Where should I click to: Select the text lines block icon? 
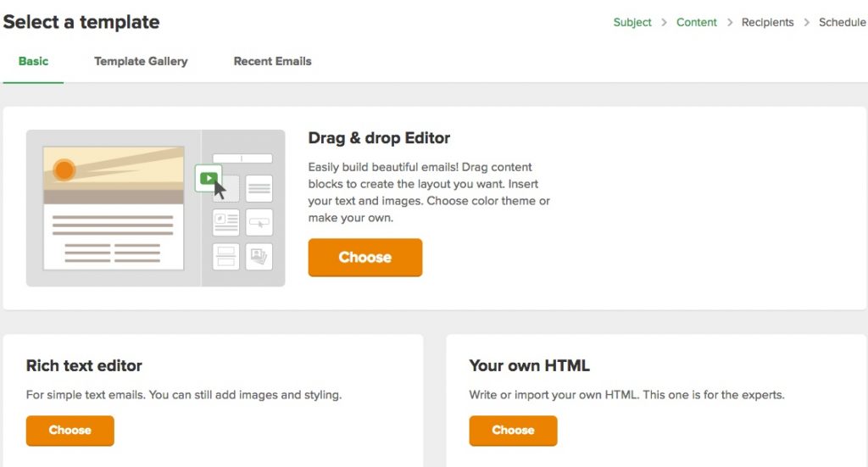tap(259, 188)
